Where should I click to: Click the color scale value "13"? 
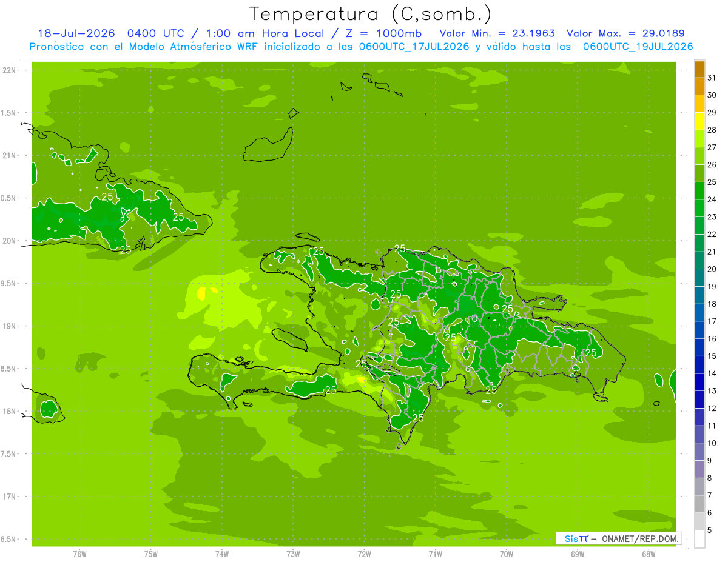(712, 391)
